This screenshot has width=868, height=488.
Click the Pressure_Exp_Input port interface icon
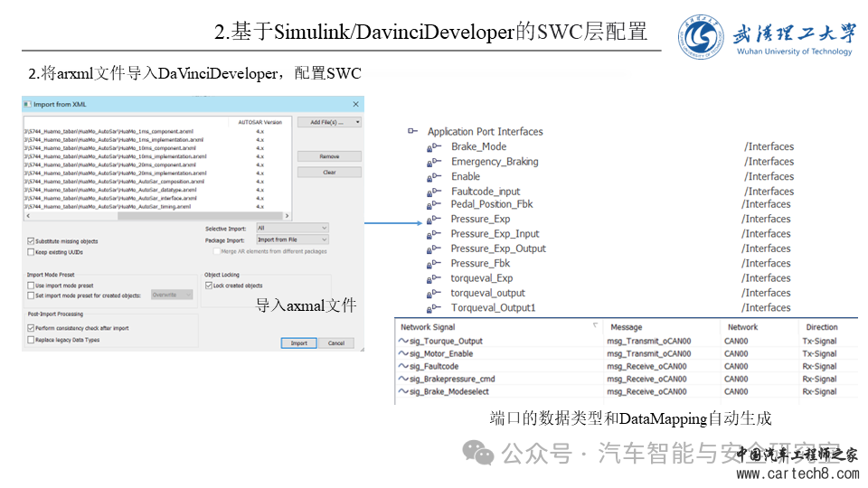434,235
